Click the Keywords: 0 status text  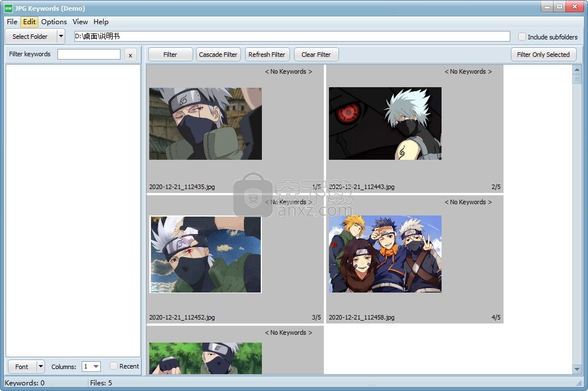click(x=24, y=383)
